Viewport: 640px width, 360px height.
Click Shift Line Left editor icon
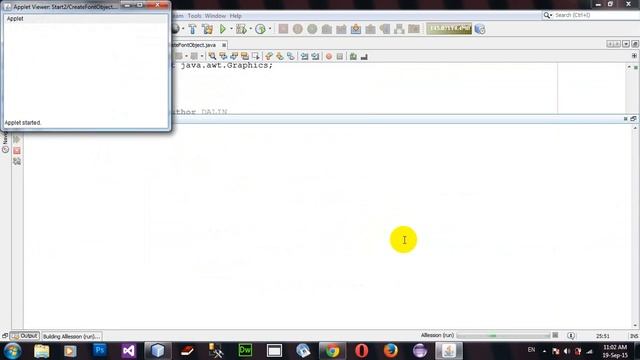pyautogui.click(x=304, y=56)
